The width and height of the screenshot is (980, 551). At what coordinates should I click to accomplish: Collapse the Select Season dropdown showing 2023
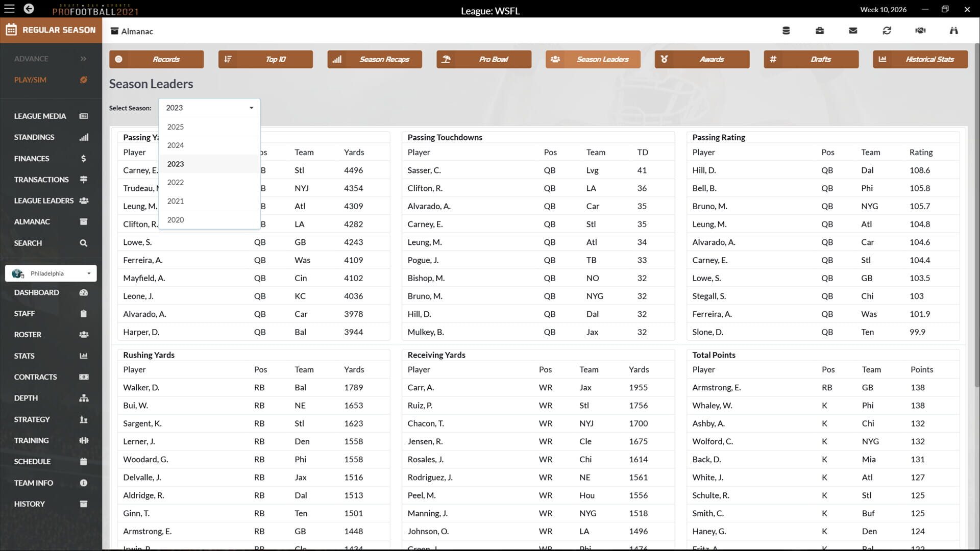[209, 108]
